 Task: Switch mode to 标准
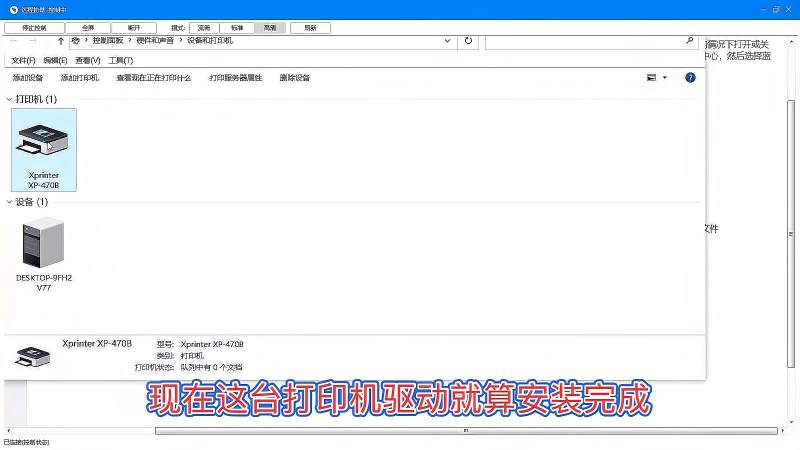tap(237, 28)
